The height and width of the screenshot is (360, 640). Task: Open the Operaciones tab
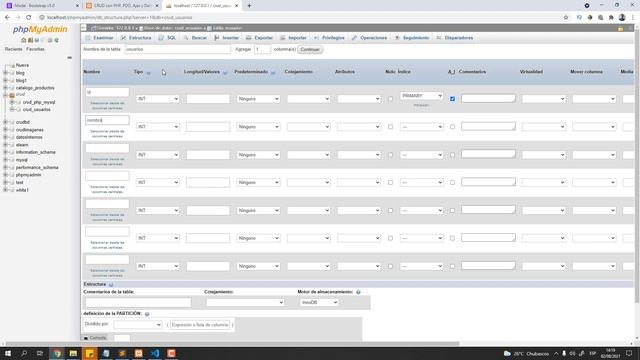(369, 38)
